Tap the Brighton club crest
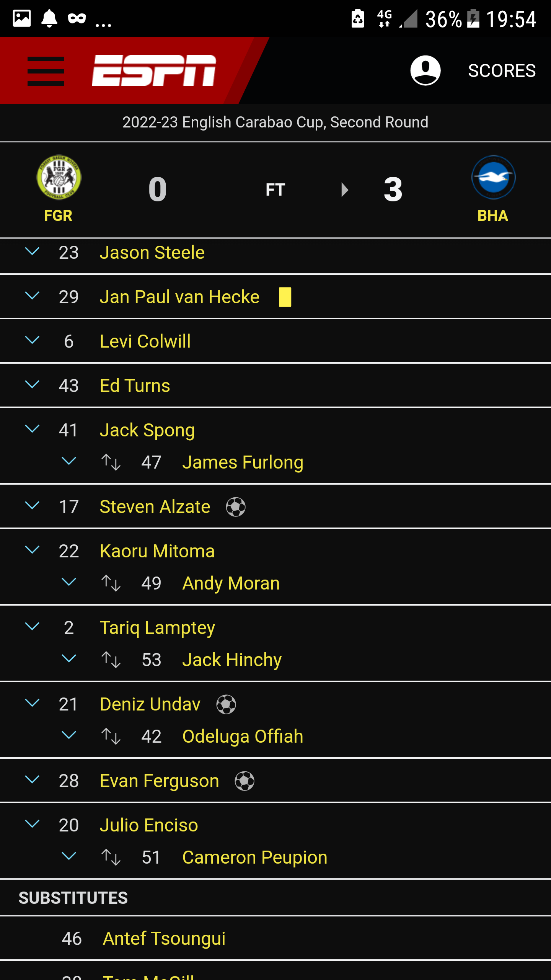The height and width of the screenshot is (980, 551). point(493,177)
